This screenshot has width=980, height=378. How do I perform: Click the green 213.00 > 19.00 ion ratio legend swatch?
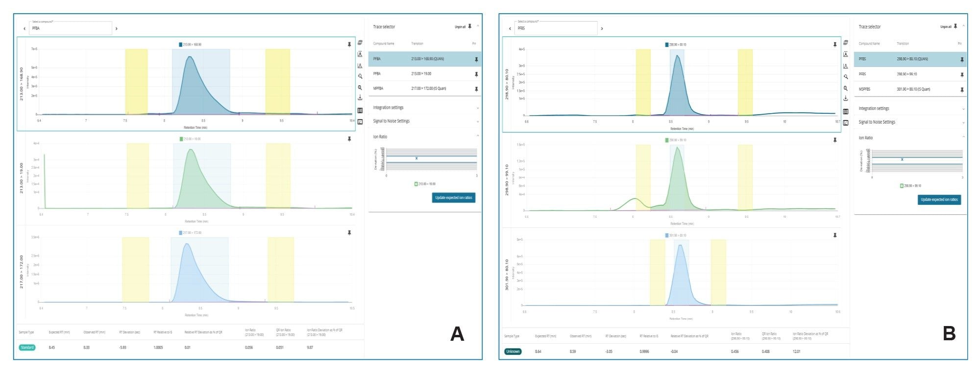tap(416, 184)
